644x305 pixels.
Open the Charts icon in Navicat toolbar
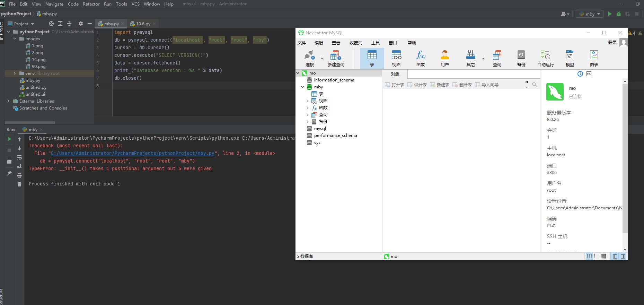point(594,58)
